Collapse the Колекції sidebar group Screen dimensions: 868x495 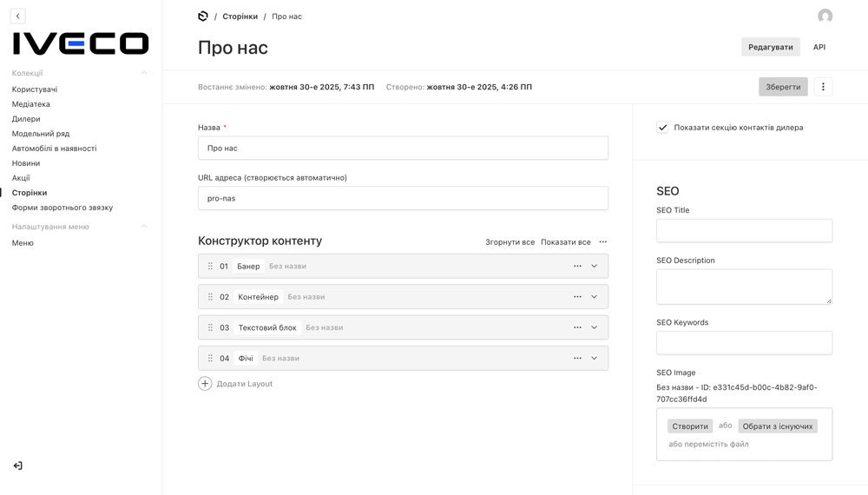coord(144,73)
